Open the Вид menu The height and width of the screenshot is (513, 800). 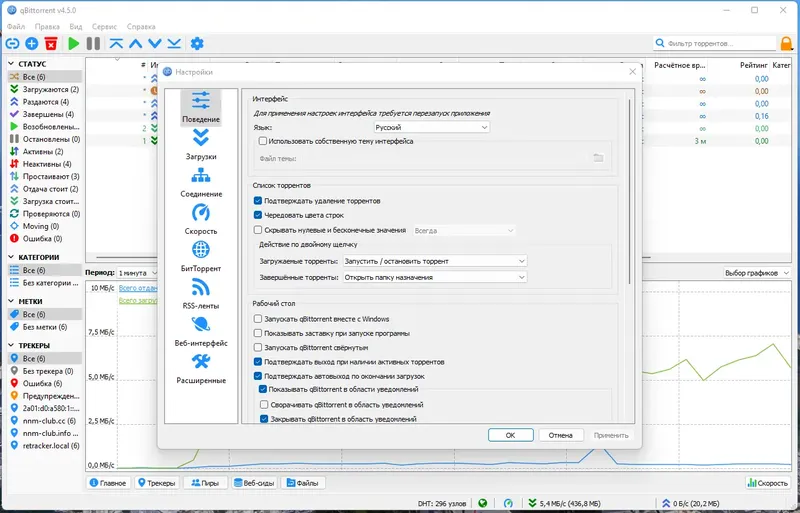click(x=76, y=27)
